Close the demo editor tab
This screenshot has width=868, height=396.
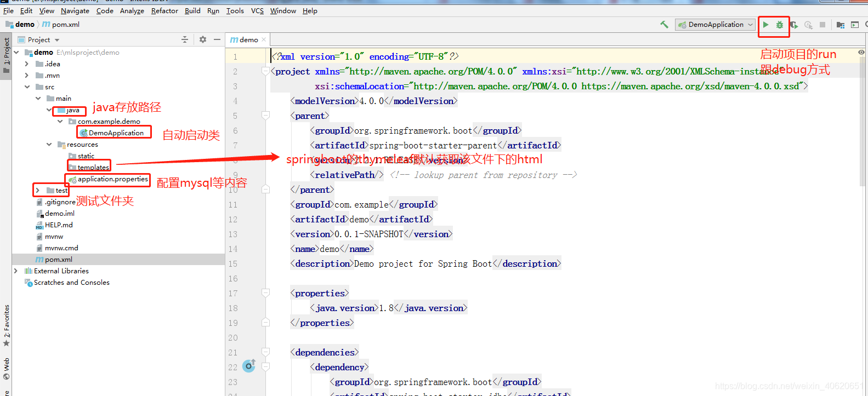click(x=264, y=39)
